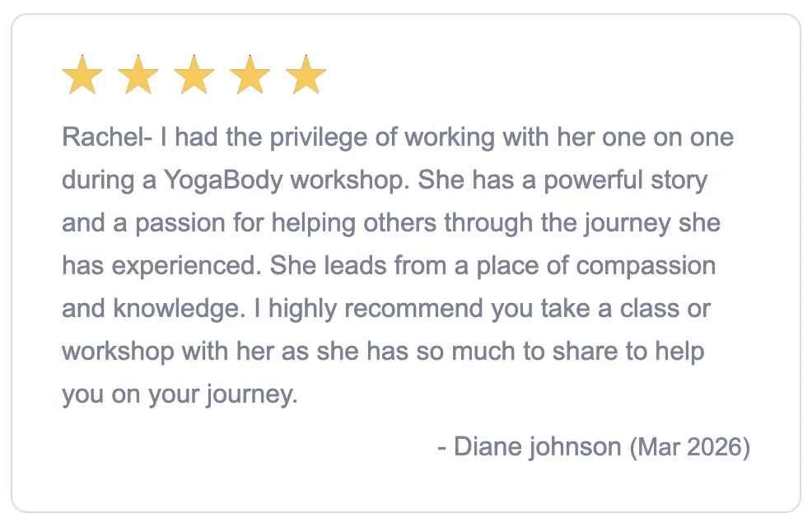This screenshot has width=812, height=527.
Task: Click the second gold star
Action: pos(138,75)
